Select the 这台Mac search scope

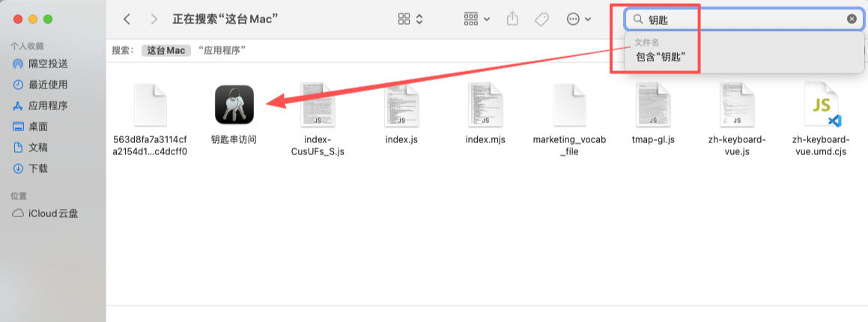point(166,50)
